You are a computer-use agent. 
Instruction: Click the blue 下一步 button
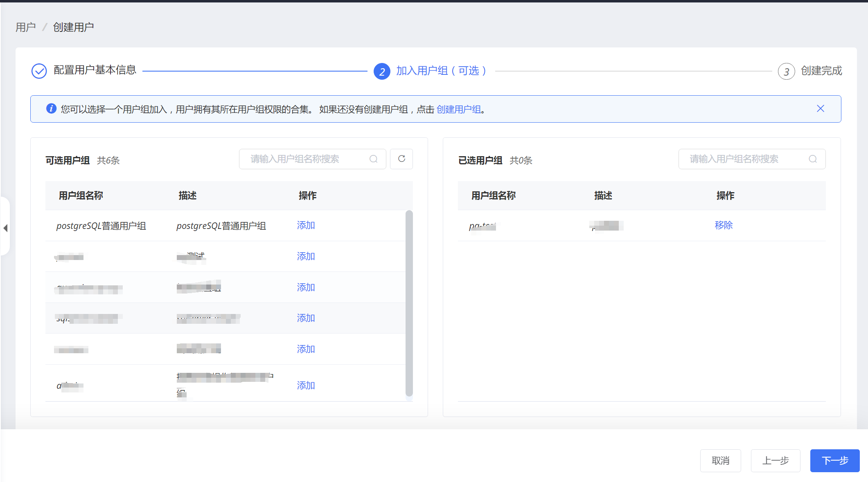(x=835, y=461)
